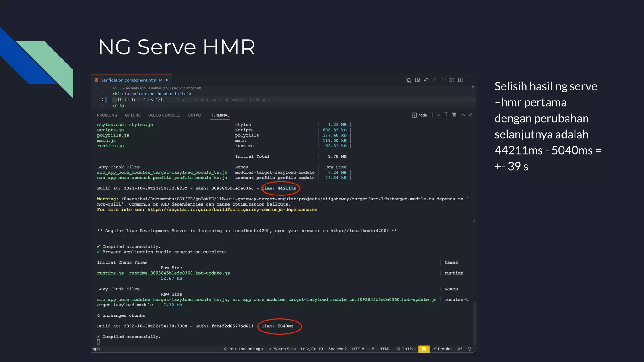Click the 'main.js' terminal row

coord(106,141)
